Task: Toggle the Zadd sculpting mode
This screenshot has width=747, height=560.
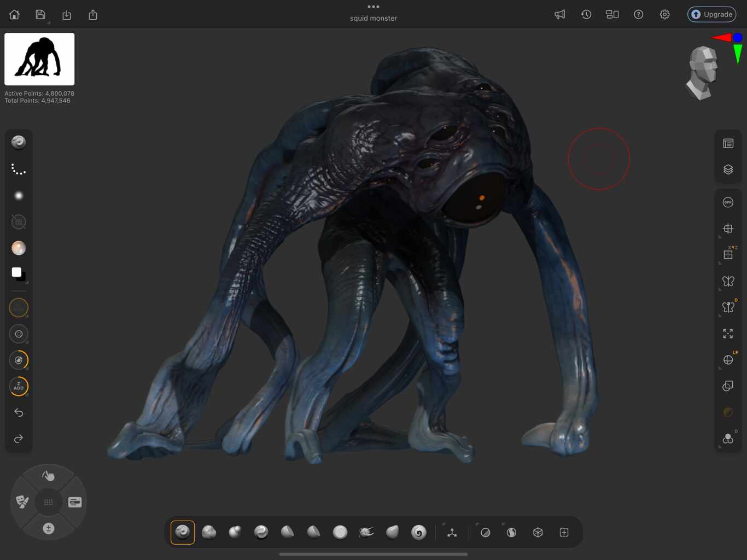Action: point(19,386)
